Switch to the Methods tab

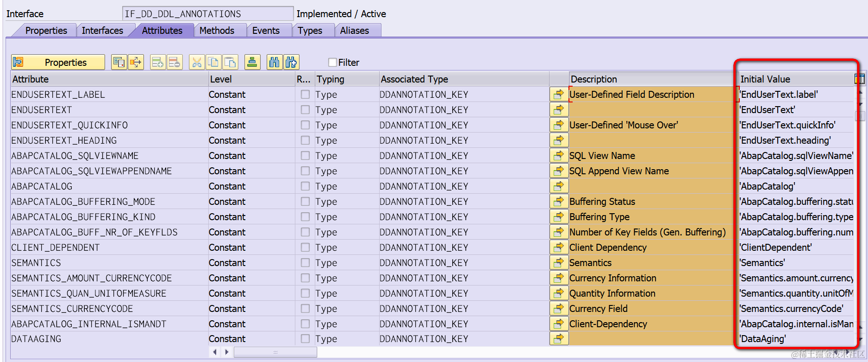point(217,31)
